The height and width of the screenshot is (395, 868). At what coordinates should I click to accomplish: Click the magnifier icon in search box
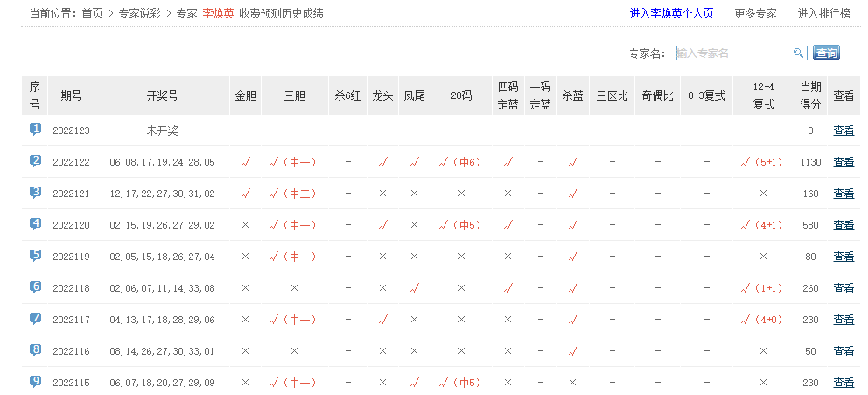tap(798, 53)
